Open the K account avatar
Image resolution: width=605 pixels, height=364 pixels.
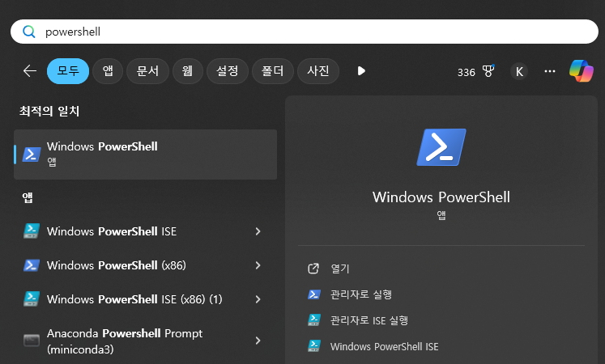pos(519,71)
